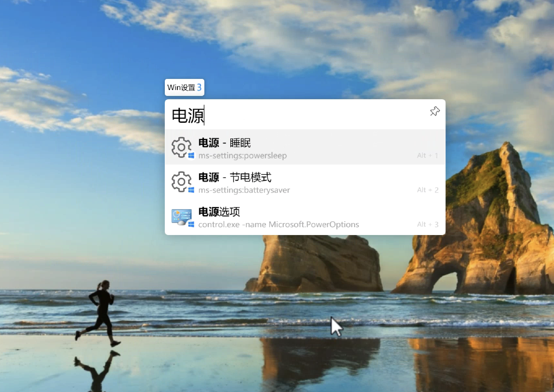Click the 电源选项 control panel icon
This screenshot has height=392, width=554.
(181, 217)
